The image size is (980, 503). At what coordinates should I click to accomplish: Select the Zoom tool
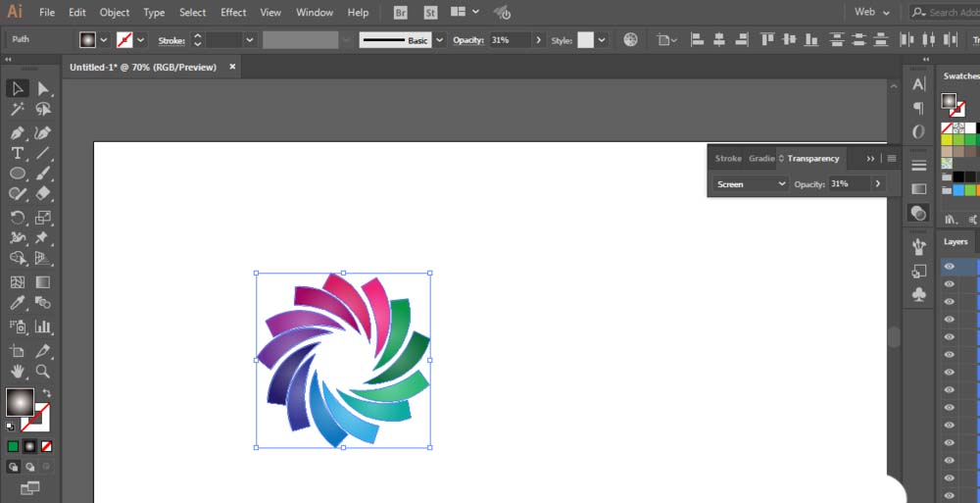43,371
